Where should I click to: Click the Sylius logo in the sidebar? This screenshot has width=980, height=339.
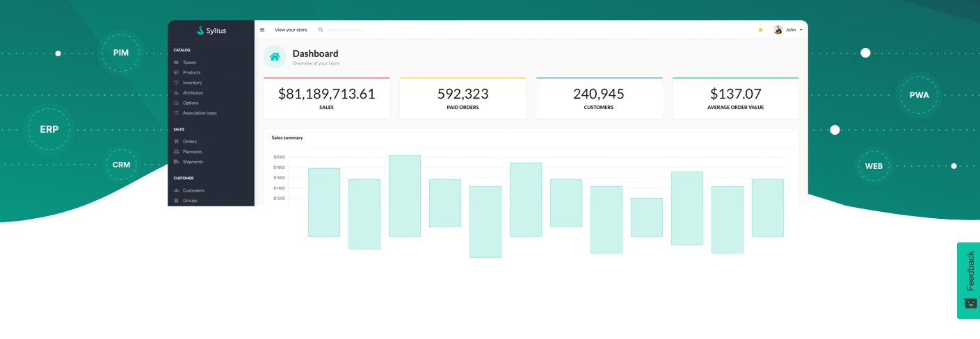point(211,31)
